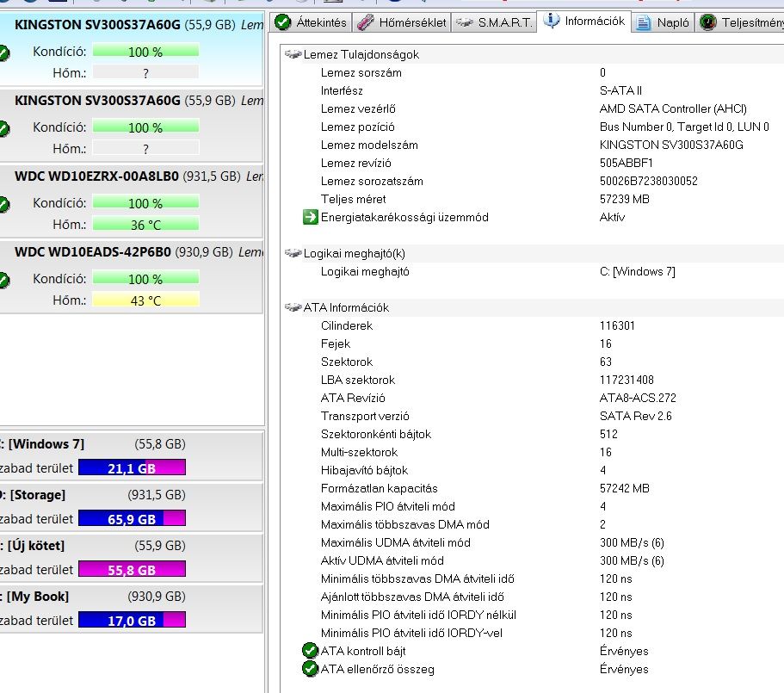Viewport: 784px width, 693px height.
Task: Click the Teljes méret value 57239 MB
Action: (x=625, y=199)
